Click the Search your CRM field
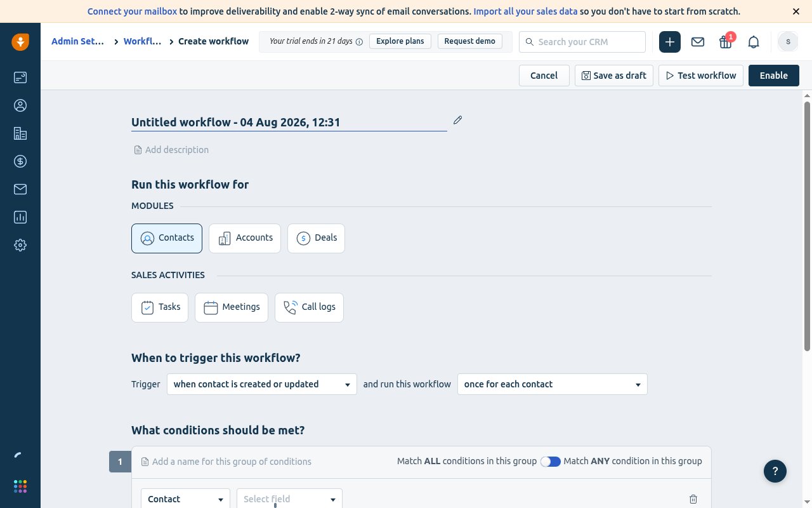 pos(582,42)
